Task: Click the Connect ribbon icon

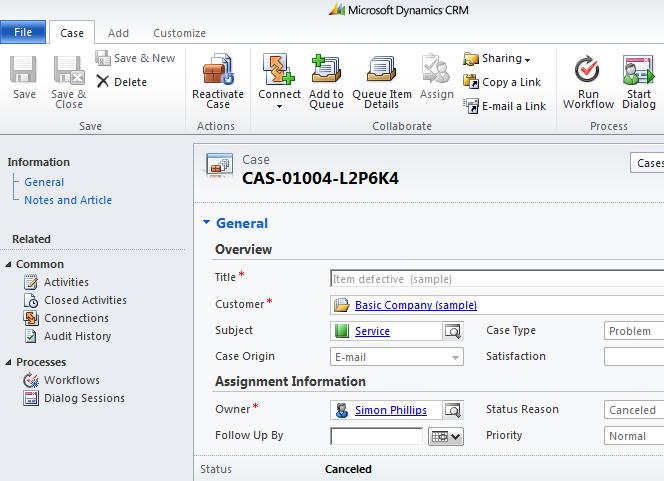Action: point(278,69)
